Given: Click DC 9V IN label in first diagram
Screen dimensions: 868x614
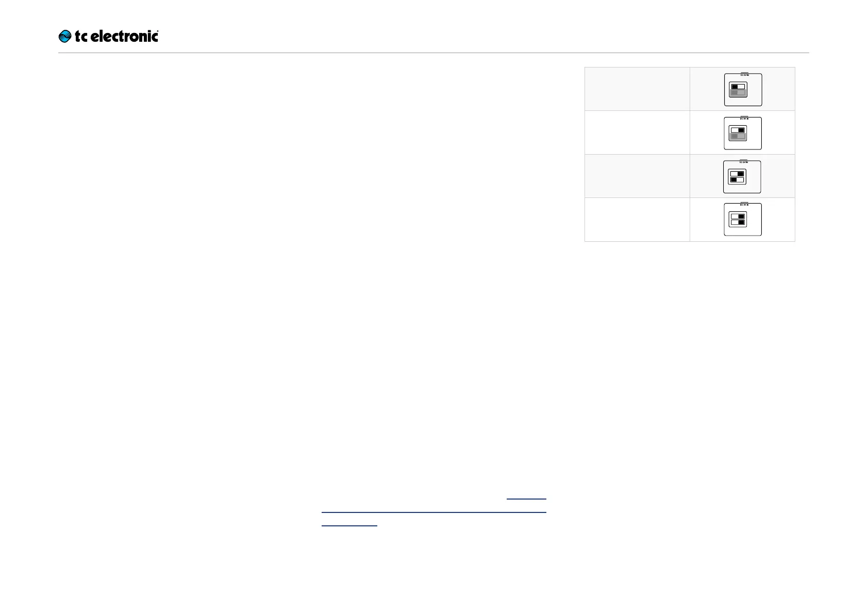Looking at the screenshot, I should tap(744, 75).
